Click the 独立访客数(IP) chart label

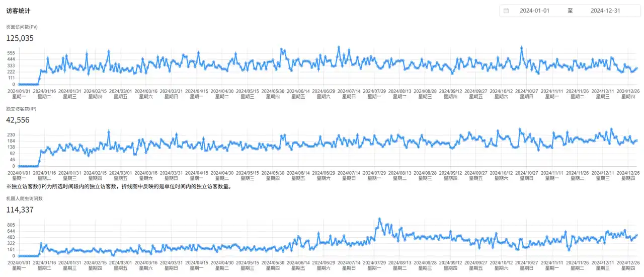[x=21, y=108]
